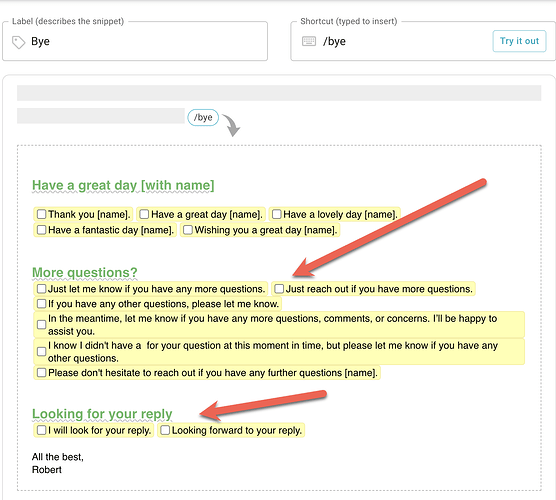Screen dimensions: 556x500
Task: Check Please don't hesitate to reach out
Action: pyautogui.click(x=41, y=373)
